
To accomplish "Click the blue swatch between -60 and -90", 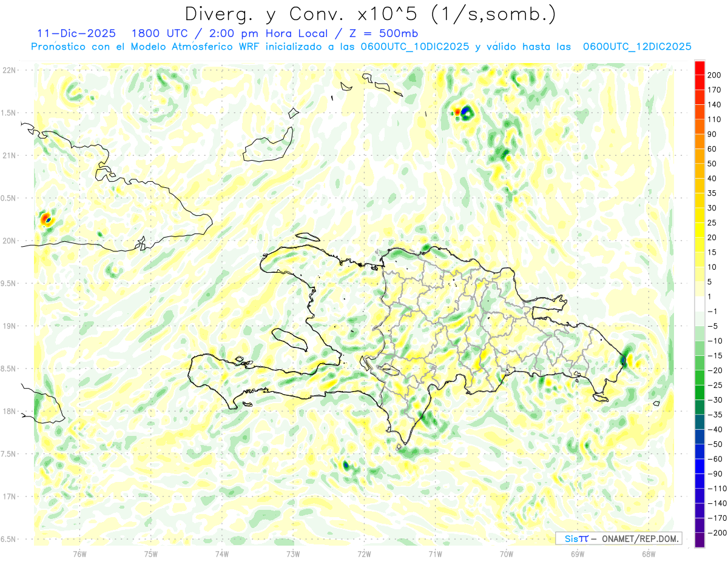I will click(x=699, y=466).
